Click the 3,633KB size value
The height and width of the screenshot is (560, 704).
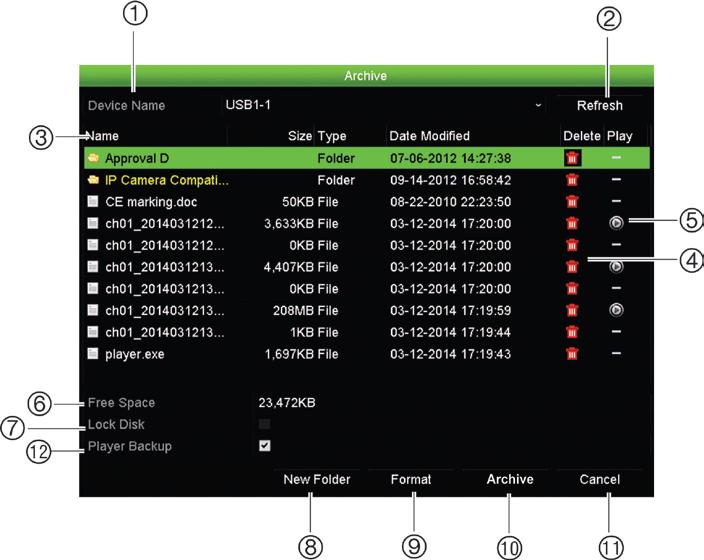pos(289,224)
